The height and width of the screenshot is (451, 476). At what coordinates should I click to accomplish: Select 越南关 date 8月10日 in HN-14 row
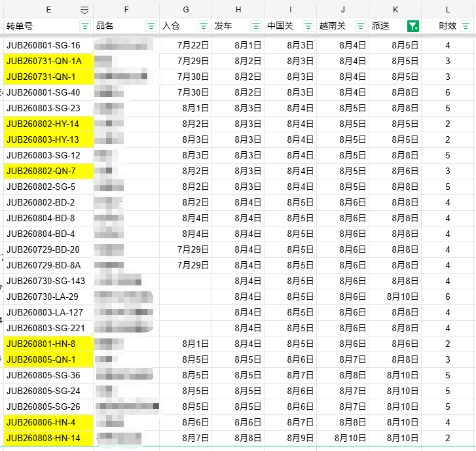(343, 439)
